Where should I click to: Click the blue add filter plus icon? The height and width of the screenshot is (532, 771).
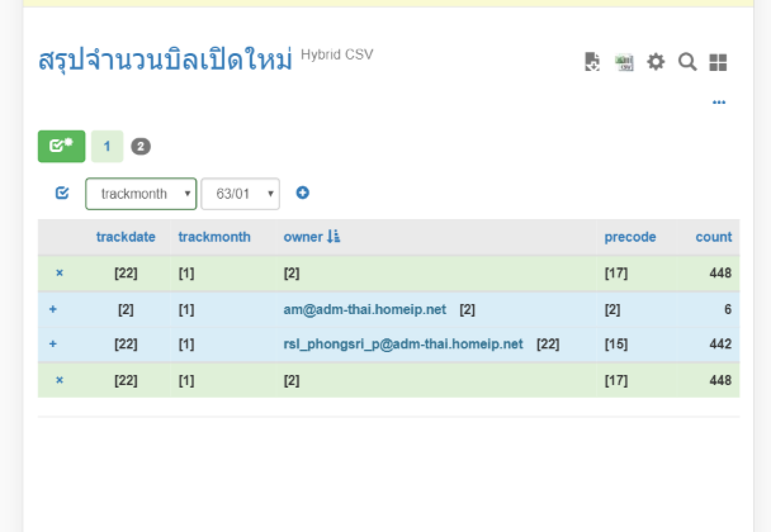point(302,193)
